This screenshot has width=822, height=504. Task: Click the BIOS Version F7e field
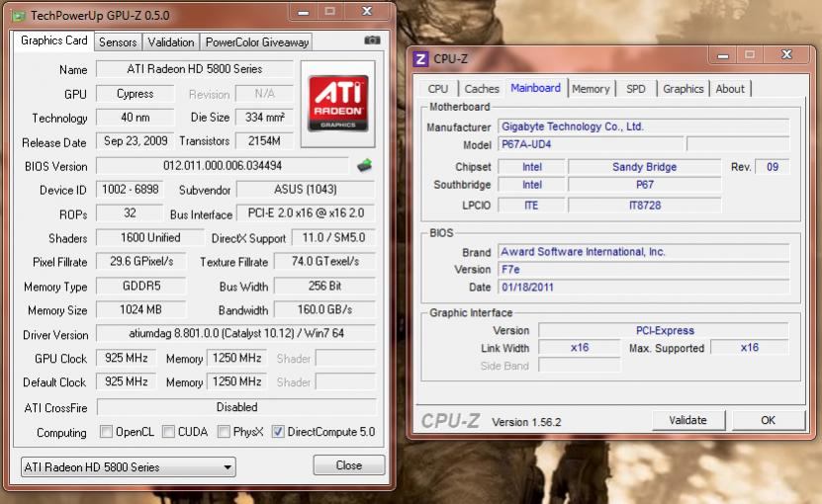coord(644,270)
